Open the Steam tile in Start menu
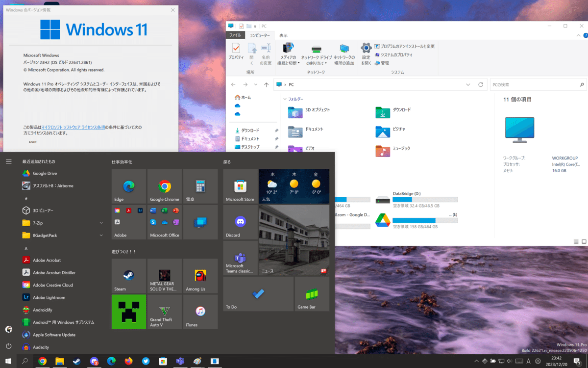This screenshot has height=368, width=588. (129, 276)
